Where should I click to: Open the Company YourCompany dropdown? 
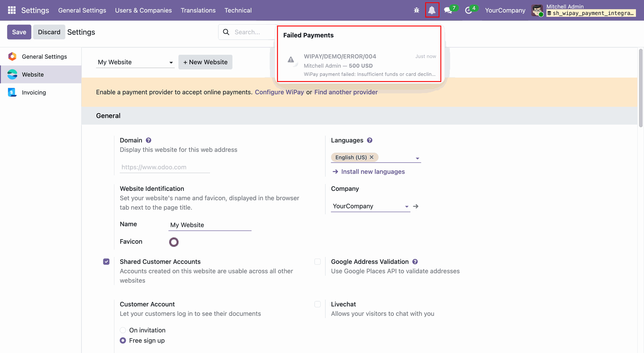[x=371, y=206]
